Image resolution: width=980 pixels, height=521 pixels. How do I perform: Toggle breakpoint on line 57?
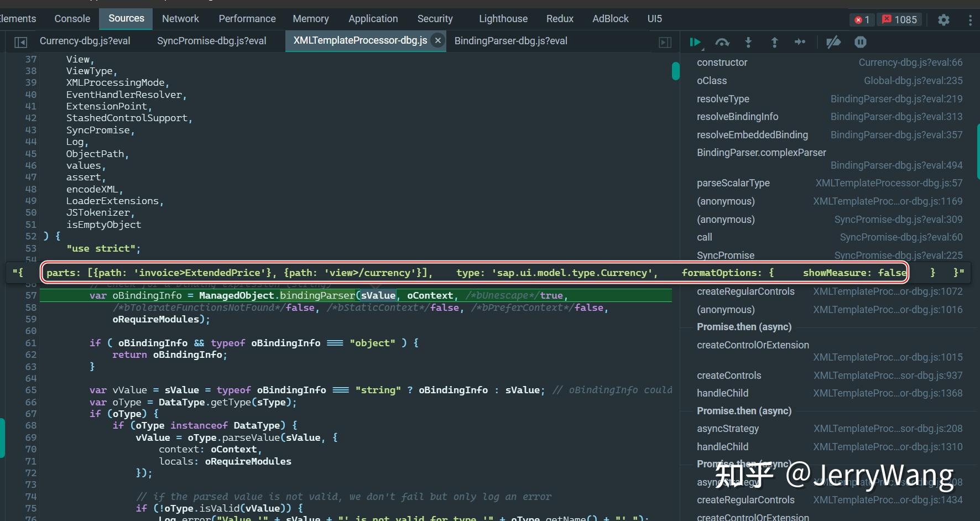pyautogui.click(x=30, y=296)
